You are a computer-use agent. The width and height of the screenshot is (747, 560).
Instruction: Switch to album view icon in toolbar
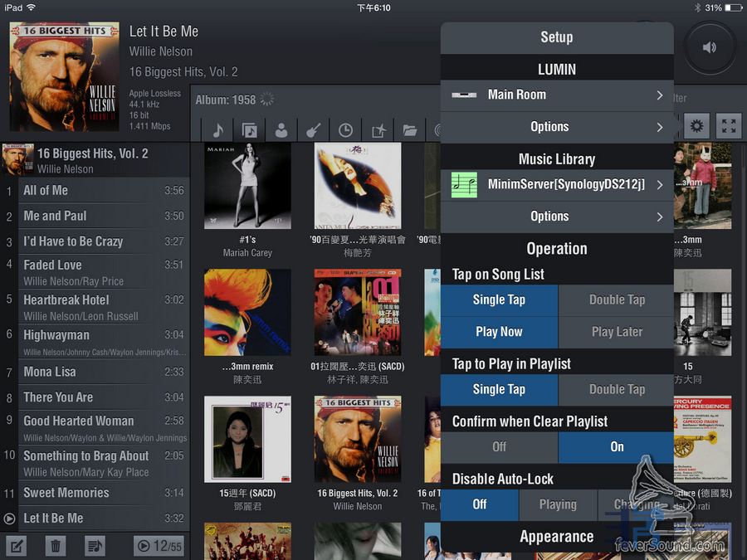[x=249, y=129]
